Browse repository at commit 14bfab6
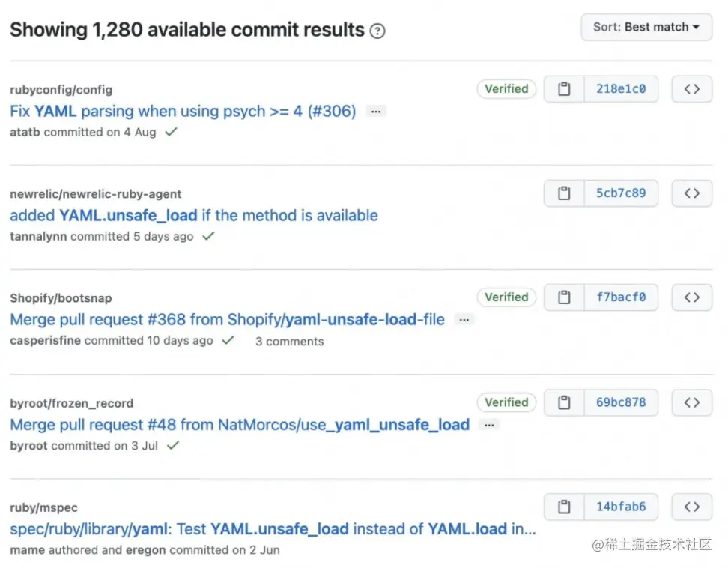This screenshot has height=568, width=728. [691, 507]
